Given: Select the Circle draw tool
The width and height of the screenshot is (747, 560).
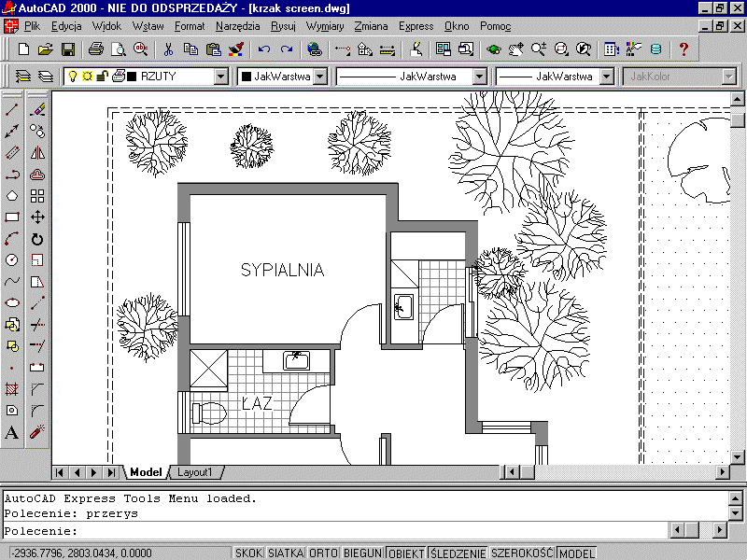Looking at the screenshot, I should [12, 260].
